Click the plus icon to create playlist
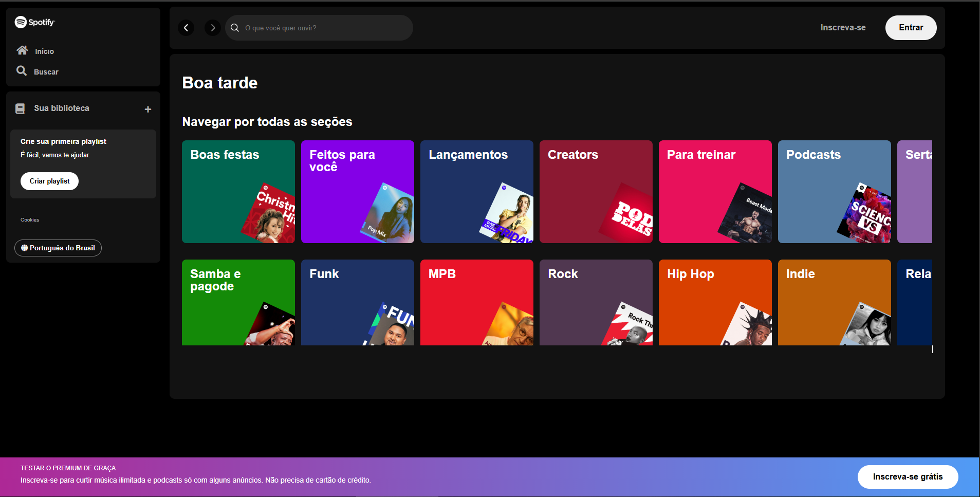 click(148, 109)
